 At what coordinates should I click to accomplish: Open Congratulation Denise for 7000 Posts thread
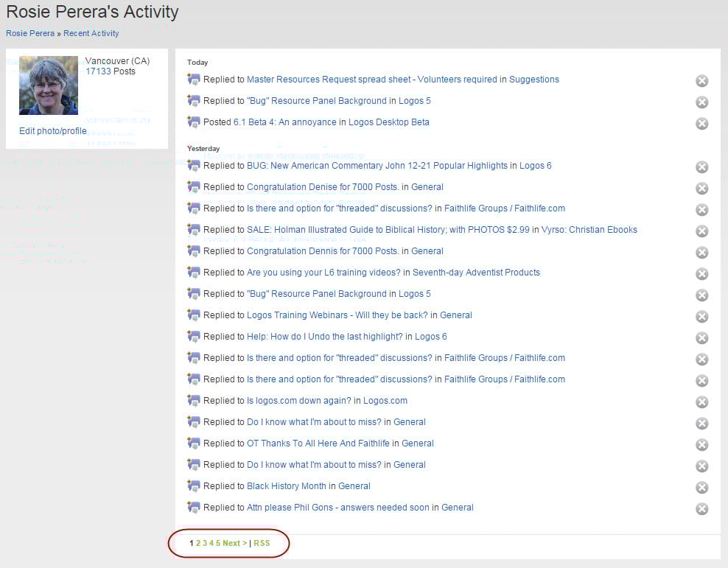[323, 187]
